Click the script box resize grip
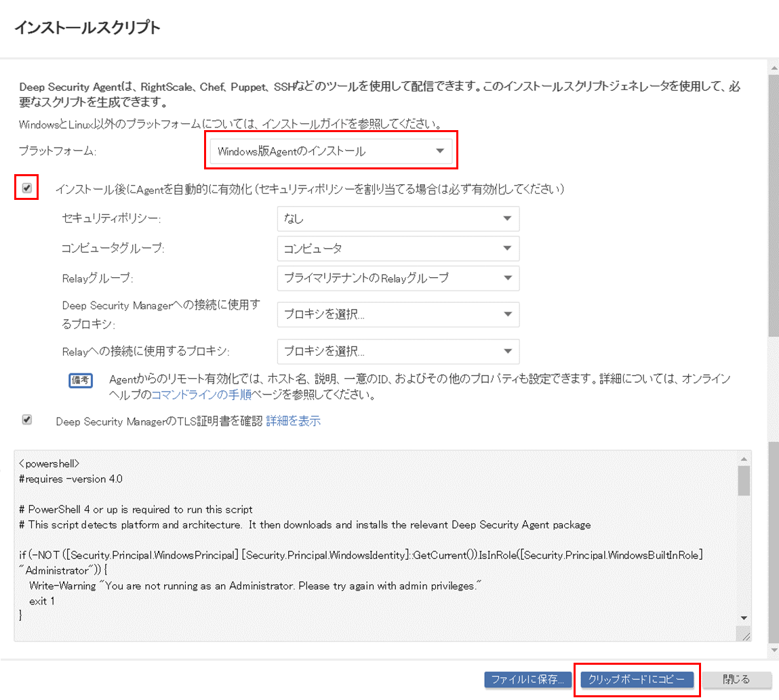The height and width of the screenshot is (700, 779). (x=745, y=635)
